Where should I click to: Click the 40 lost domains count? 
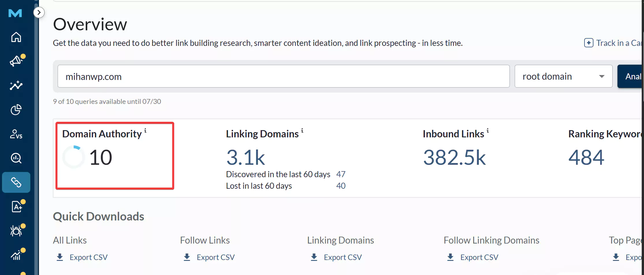pos(341,186)
